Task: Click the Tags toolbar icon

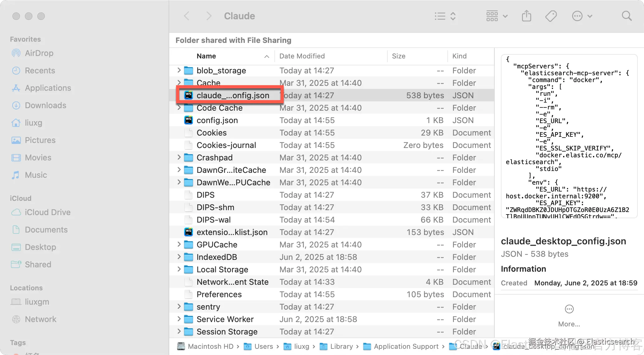Action: tap(551, 16)
